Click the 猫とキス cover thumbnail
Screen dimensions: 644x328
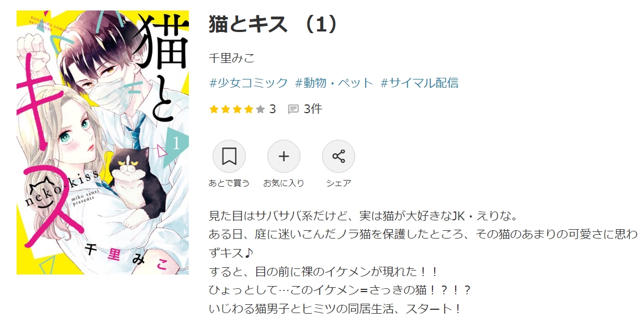point(103,142)
